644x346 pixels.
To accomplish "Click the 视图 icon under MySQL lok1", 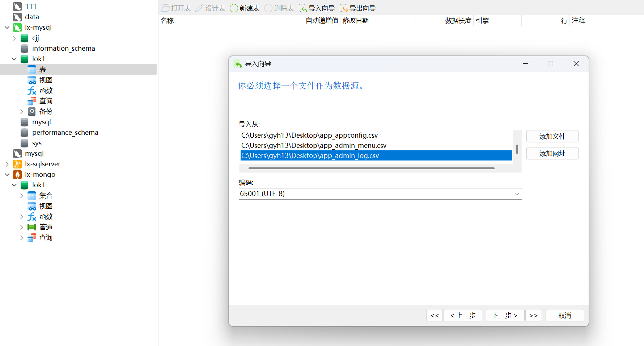I will click(x=32, y=80).
